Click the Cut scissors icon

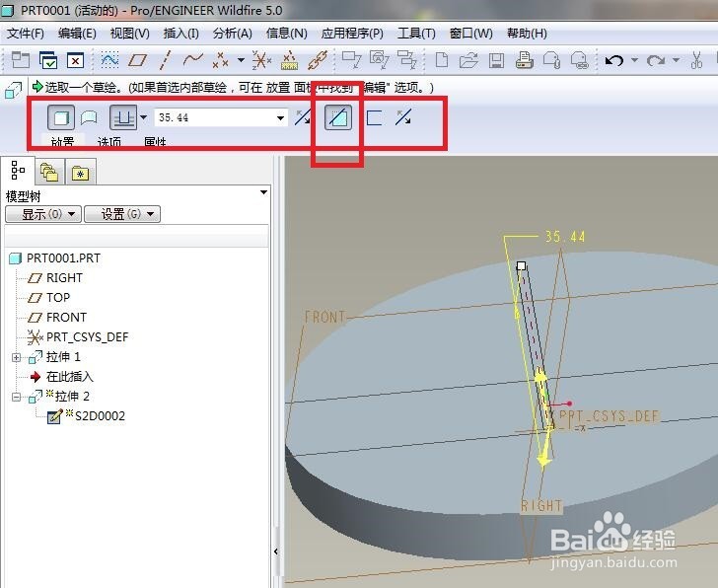[x=696, y=60]
